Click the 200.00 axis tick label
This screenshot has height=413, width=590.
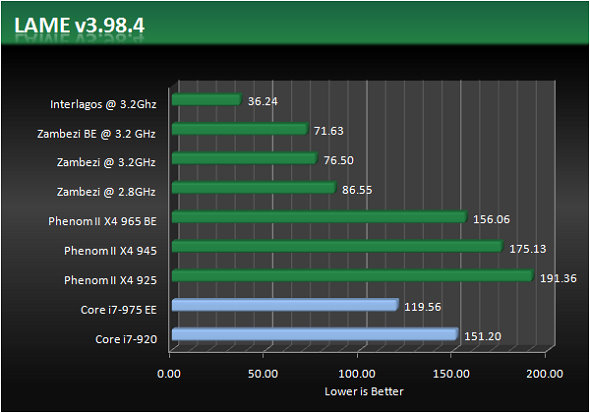point(545,374)
